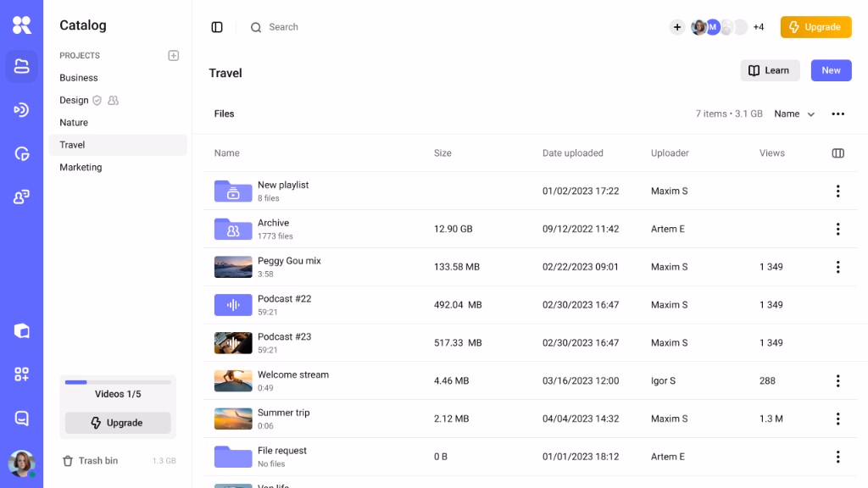Viewport: 868px width, 488px height.
Task: Click the '1773 files' label under Archive
Action: 275,236
